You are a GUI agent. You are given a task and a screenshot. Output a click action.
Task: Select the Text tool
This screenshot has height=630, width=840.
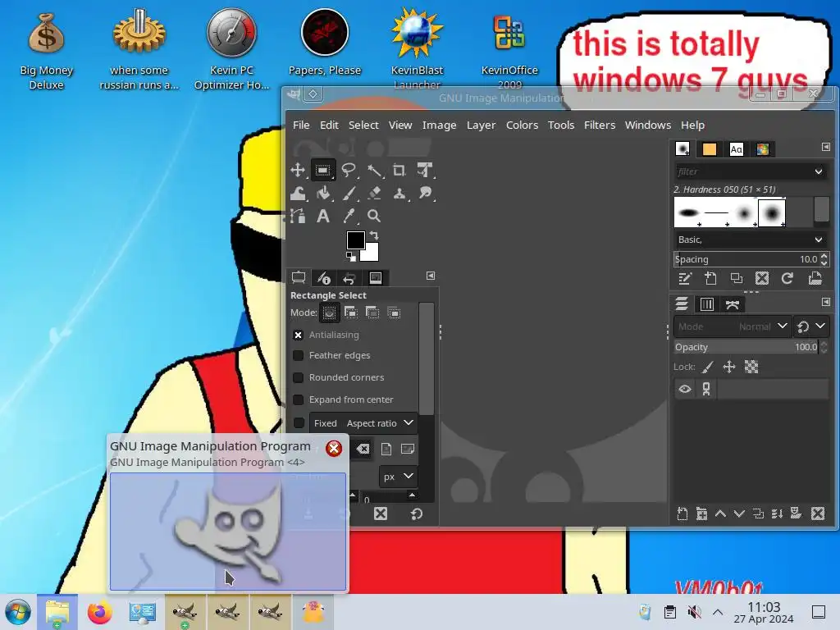tap(323, 216)
